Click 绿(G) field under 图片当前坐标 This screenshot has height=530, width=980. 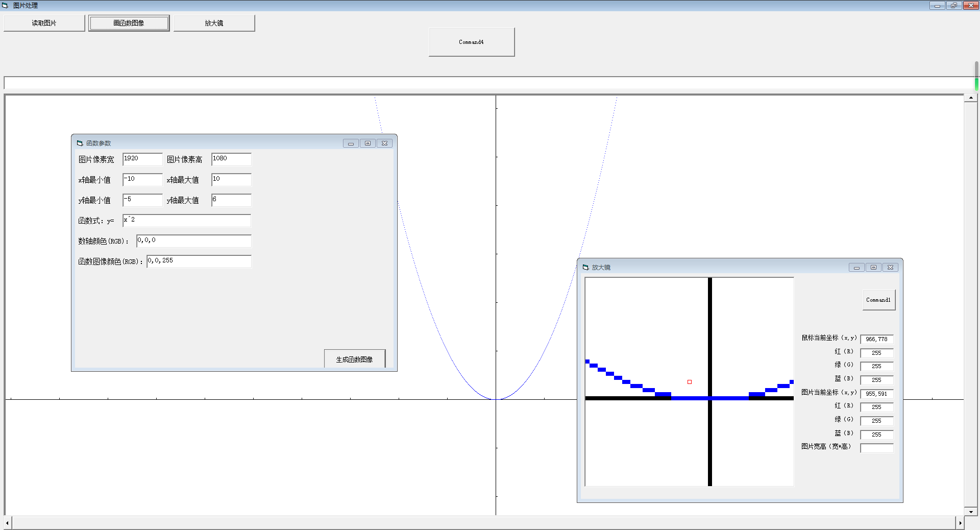point(877,421)
